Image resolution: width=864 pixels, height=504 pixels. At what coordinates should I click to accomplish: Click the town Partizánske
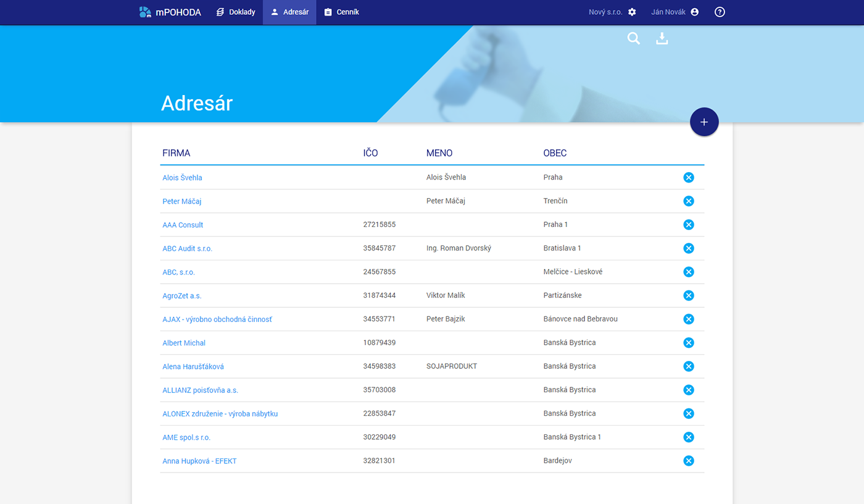click(562, 295)
